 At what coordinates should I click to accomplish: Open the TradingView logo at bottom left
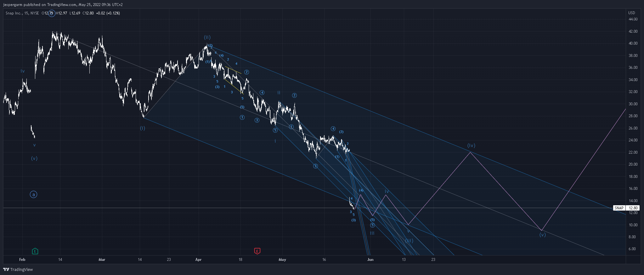click(x=18, y=269)
